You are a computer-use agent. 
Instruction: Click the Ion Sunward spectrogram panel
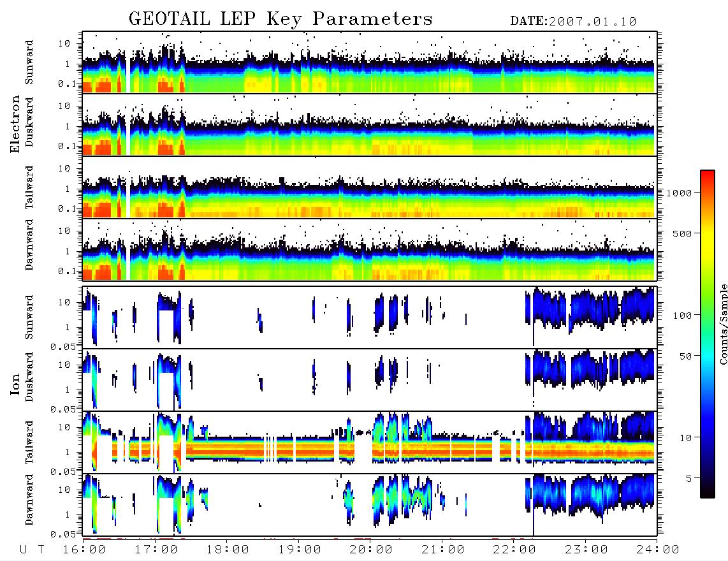[370, 317]
